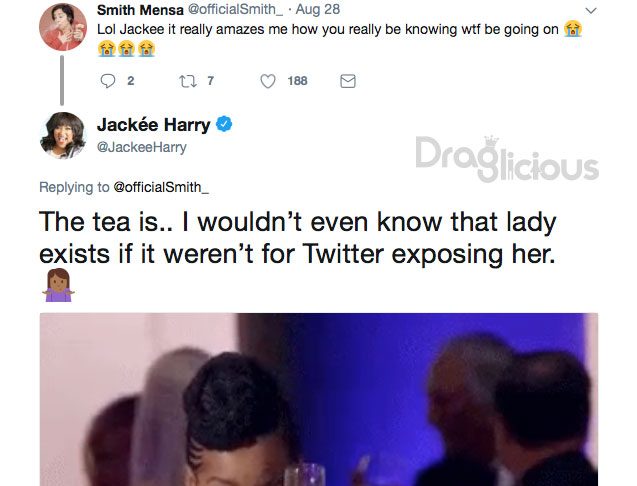Open the tweet options chevron menu
Viewport: 637px width, 486px height.
tap(592, 10)
